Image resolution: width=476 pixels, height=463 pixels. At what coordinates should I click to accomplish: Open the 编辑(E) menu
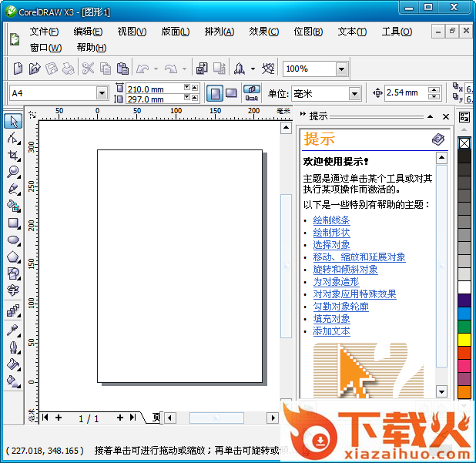click(88, 32)
